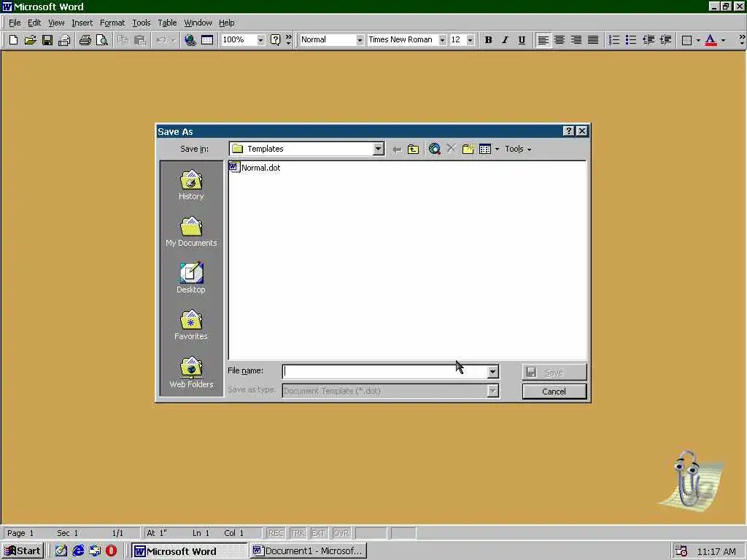The image size is (747, 560).
Task: Open the Table menu
Action: pyautogui.click(x=167, y=23)
